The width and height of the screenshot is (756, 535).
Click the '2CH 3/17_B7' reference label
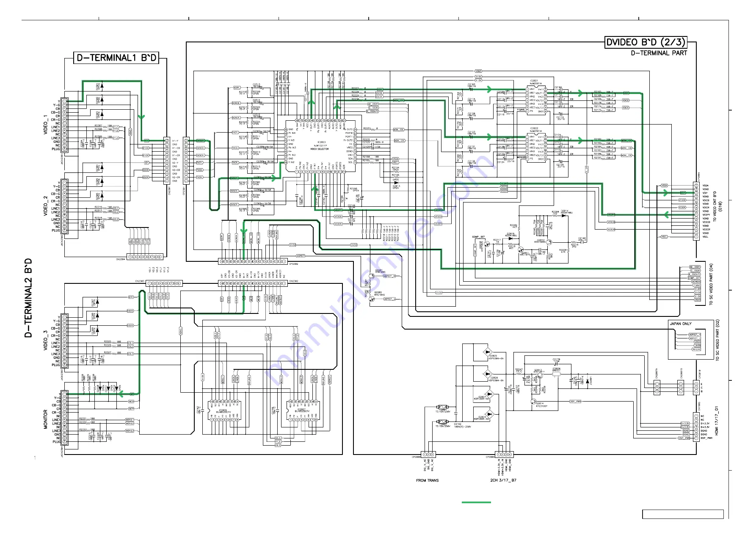[503, 480]
